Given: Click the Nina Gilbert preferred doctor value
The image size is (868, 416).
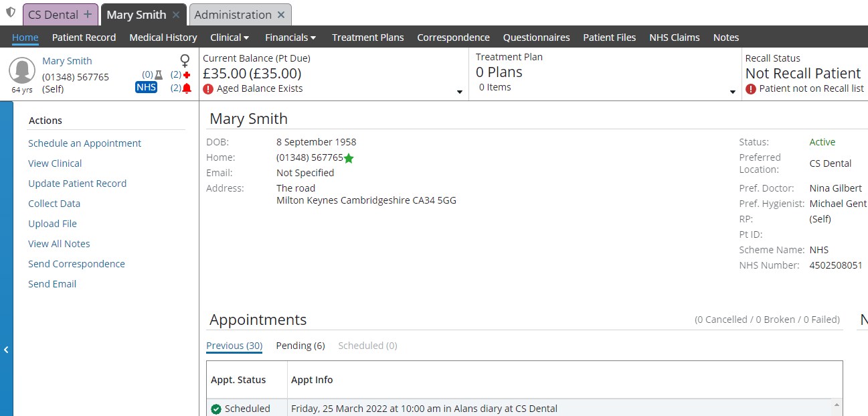Looking at the screenshot, I should click(836, 188).
